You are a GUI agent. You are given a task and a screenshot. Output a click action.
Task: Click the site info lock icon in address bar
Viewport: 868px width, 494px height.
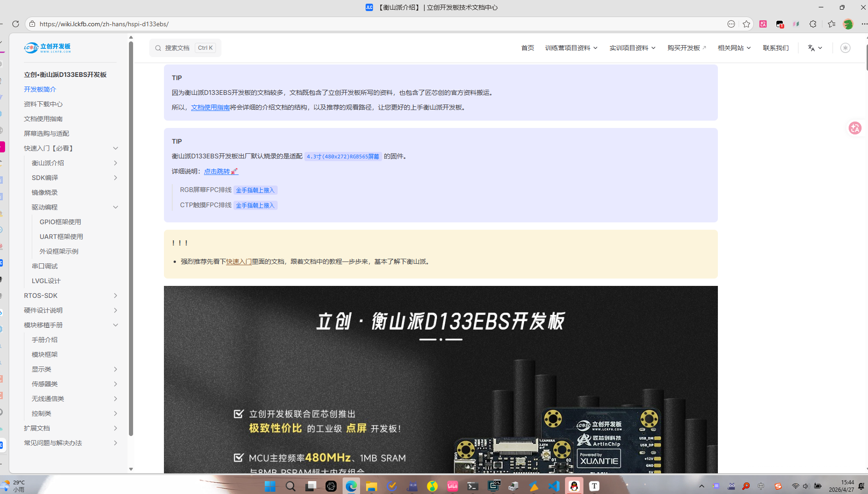coord(32,24)
